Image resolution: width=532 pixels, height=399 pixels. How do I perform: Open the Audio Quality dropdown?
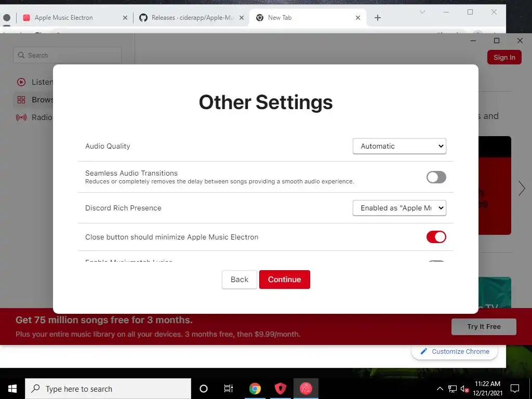[400, 146]
